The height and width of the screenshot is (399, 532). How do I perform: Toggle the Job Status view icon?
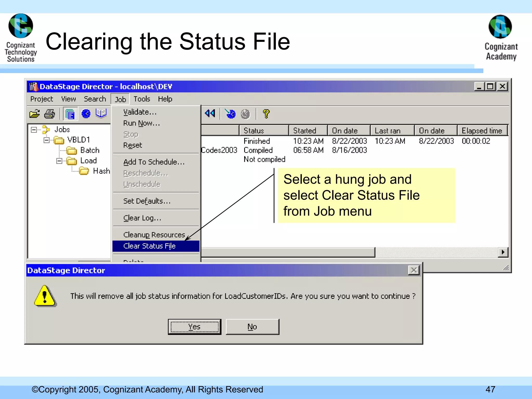click(70, 114)
